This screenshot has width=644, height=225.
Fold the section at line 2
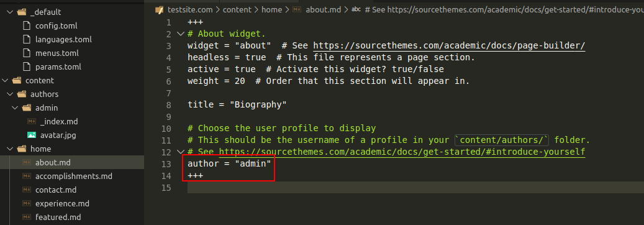click(x=180, y=34)
